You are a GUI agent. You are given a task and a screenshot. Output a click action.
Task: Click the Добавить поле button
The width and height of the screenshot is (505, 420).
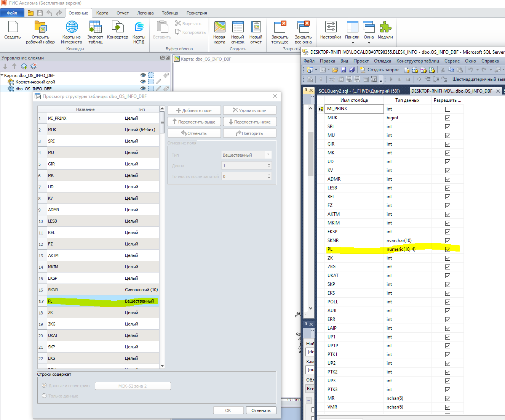tap(194, 111)
